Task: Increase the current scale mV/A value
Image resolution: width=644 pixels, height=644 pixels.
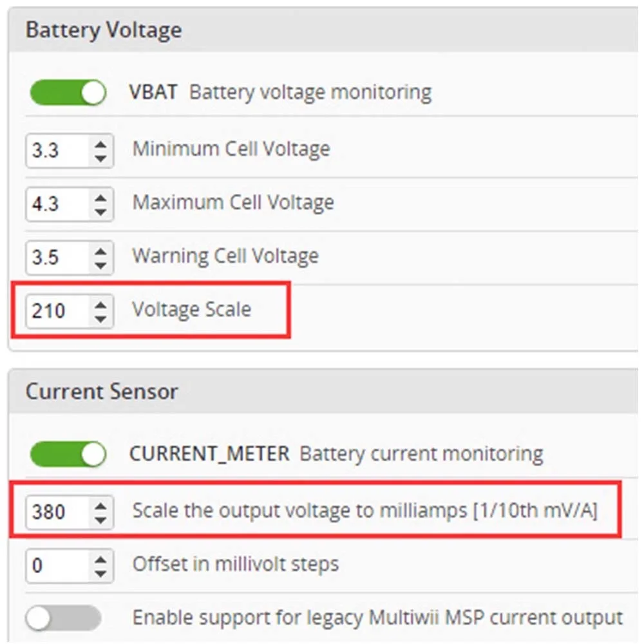Action: [100, 506]
